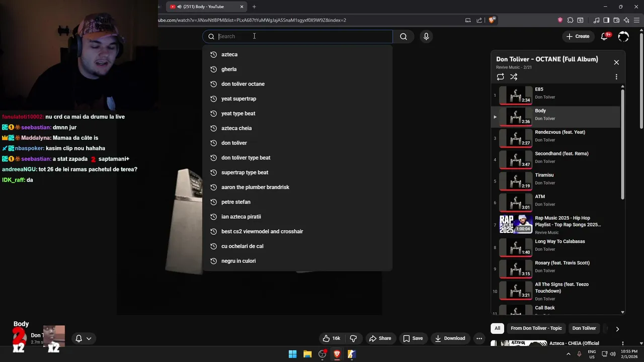Play playlist track E85

pos(555,95)
